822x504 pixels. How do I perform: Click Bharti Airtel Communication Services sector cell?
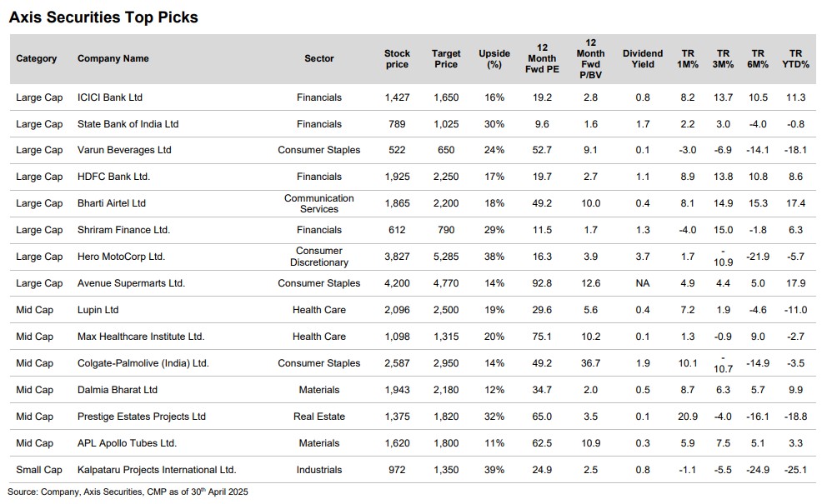click(318, 203)
